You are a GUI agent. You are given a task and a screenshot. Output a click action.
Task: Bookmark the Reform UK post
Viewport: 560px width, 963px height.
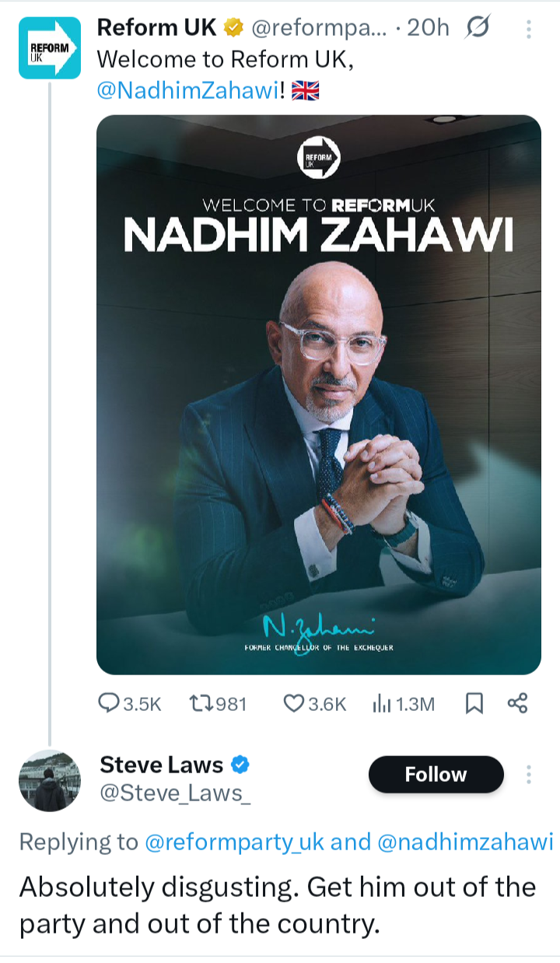(x=474, y=703)
